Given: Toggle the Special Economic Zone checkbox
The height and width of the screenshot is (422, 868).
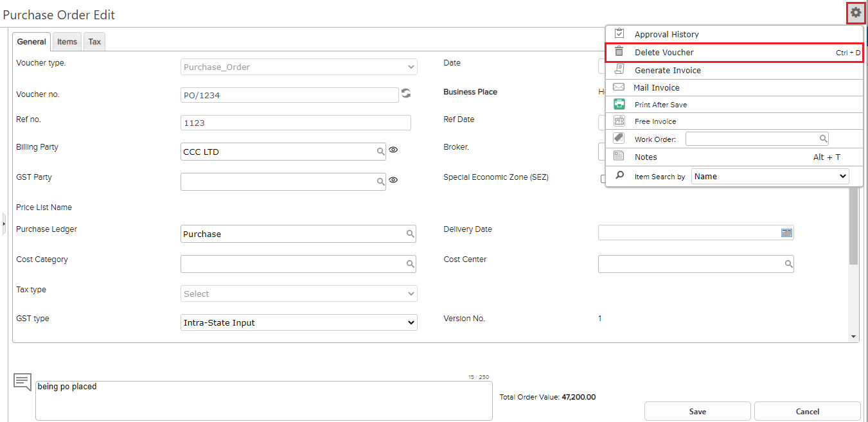Looking at the screenshot, I should click(x=603, y=179).
